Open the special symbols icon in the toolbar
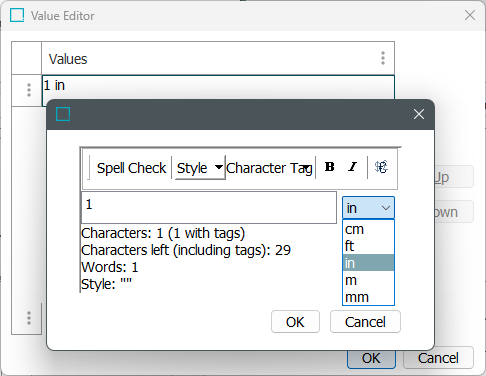 click(381, 167)
